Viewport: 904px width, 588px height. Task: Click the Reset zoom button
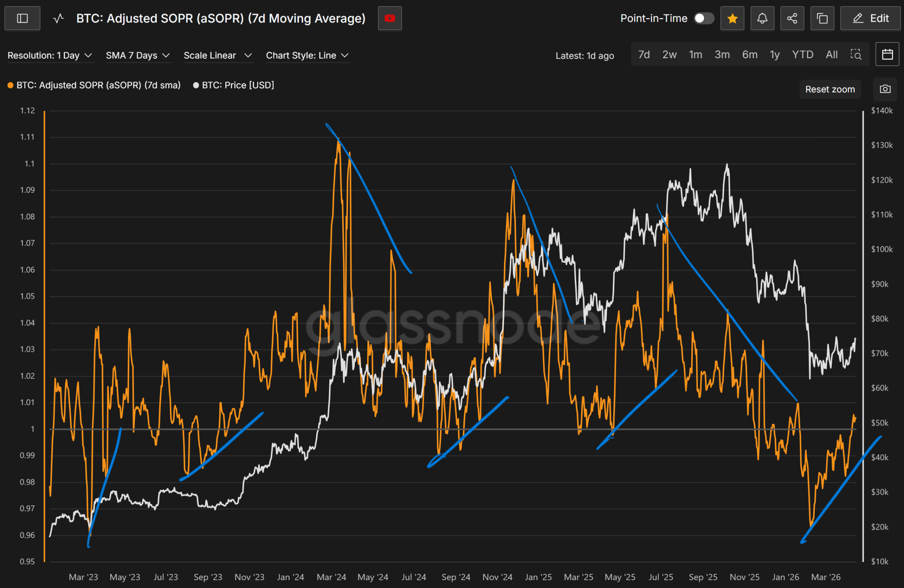tap(830, 89)
